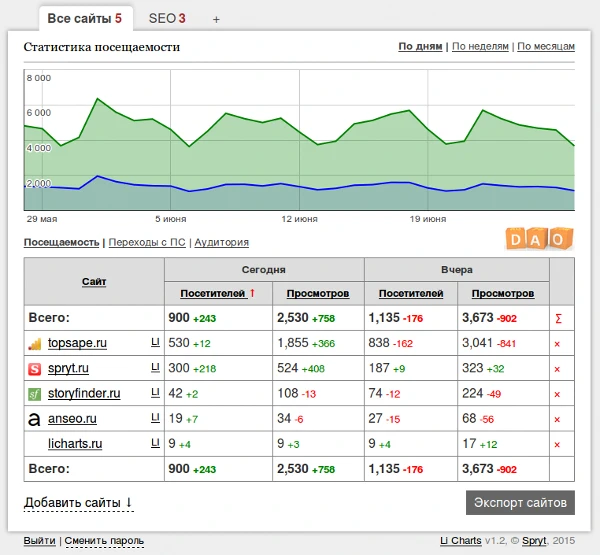Delete spryt.ru row with red cross
This screenshot has width=600, height=555.
click(557, 369)
